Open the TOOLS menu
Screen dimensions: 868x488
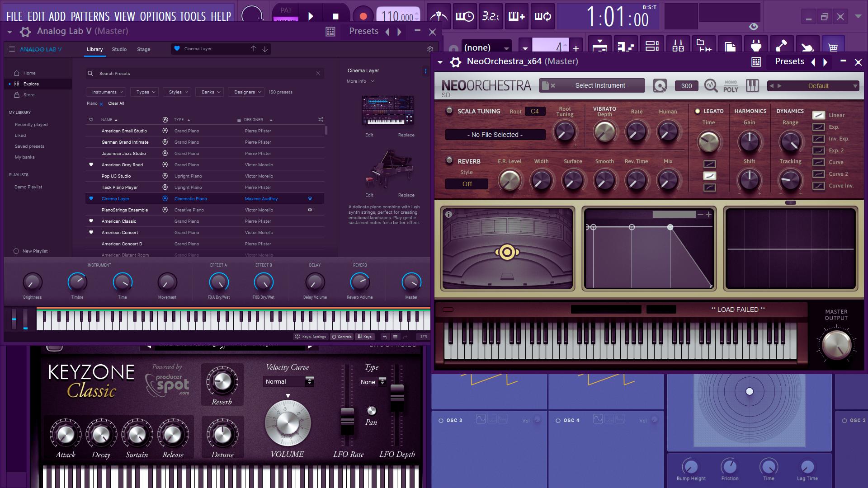tap(193, 16)
